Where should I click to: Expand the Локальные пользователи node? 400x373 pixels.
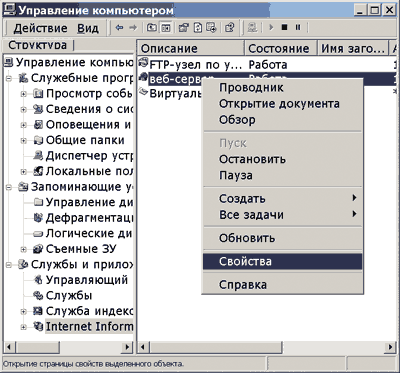point(24,172)
